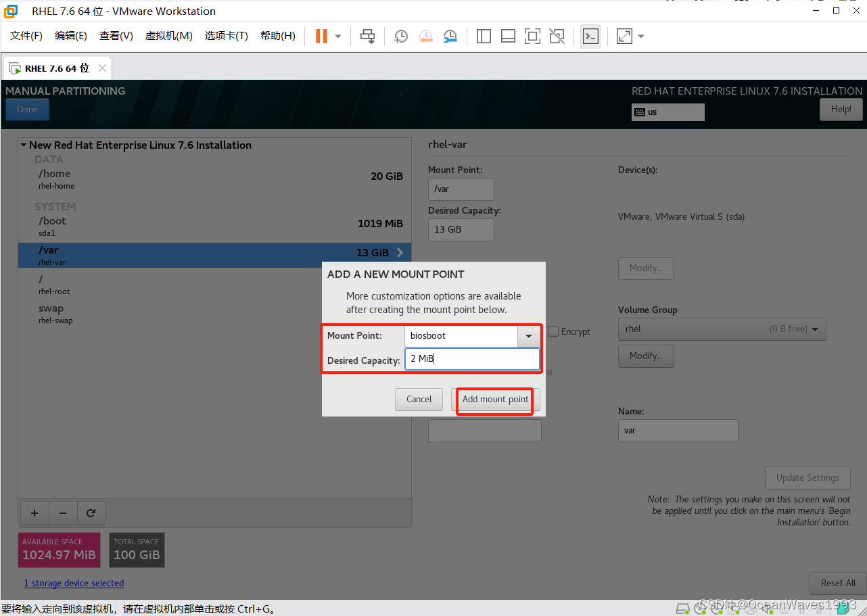Click the Update Settings button
Viewport: 867px width, 616px height.
[x=807, y=477]
